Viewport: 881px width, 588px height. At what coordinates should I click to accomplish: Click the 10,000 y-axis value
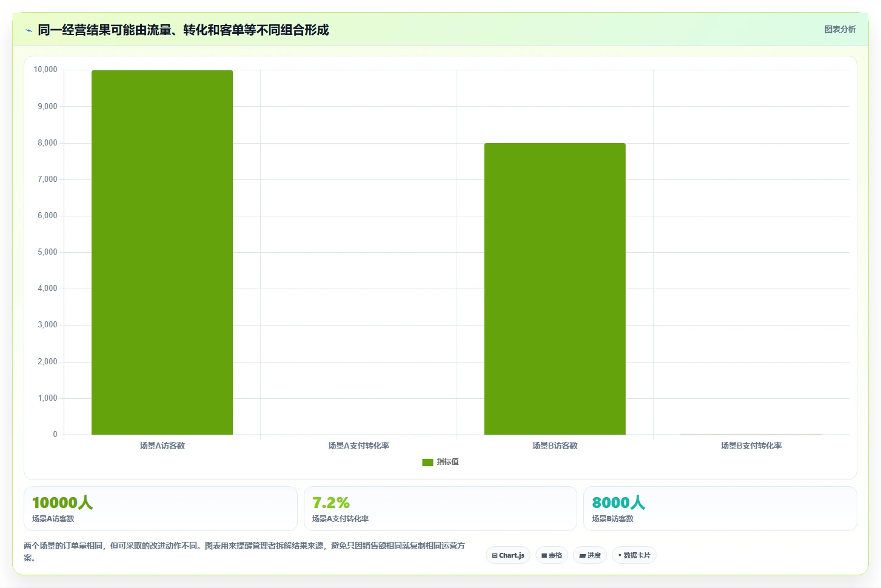click(x=45, y=70)
